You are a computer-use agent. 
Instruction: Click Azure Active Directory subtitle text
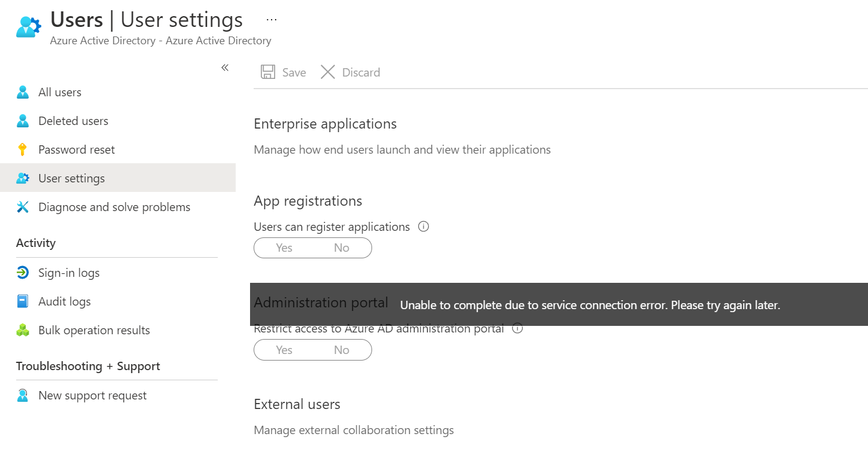(161, 41)
